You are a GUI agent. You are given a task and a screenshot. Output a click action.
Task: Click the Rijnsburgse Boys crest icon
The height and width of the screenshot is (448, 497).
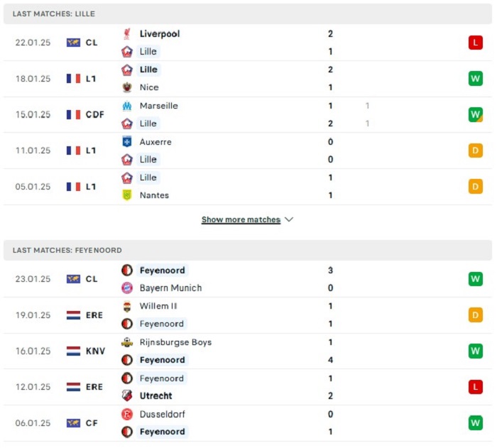[x=127, y=342]
